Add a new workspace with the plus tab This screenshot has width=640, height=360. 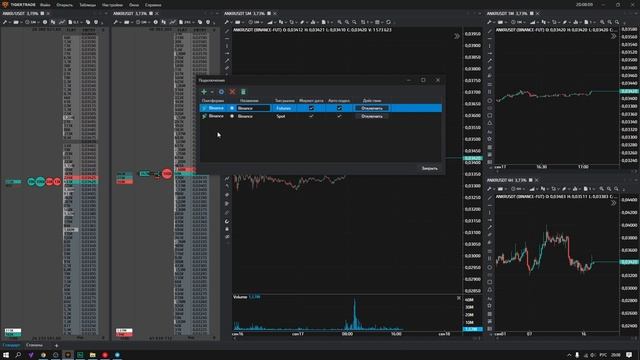click(56, 346)
